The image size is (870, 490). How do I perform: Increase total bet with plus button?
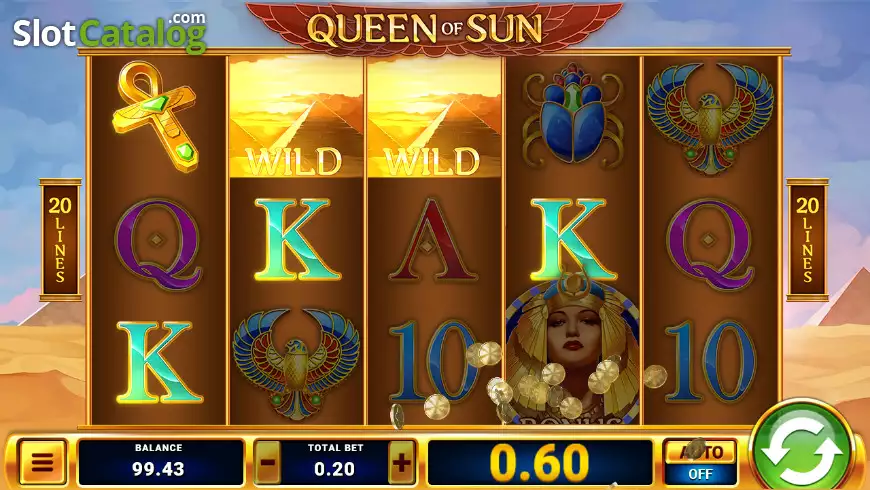coord(402,462)
